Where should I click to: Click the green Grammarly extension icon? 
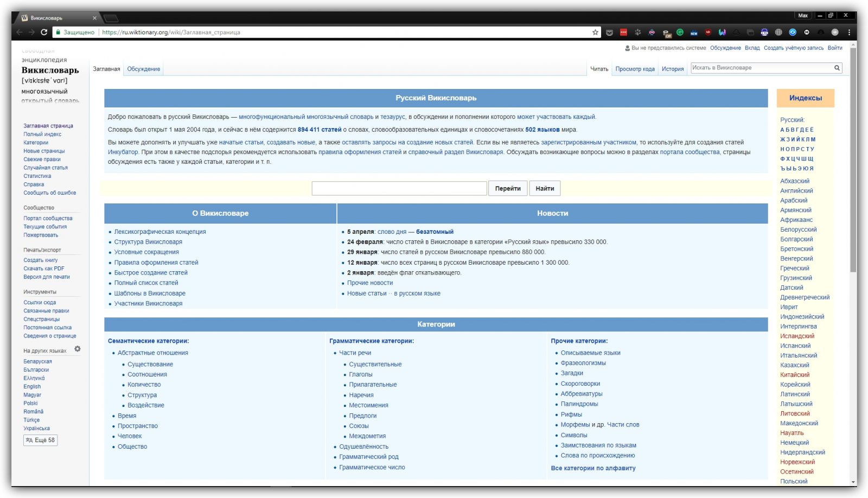coord(680,33)
